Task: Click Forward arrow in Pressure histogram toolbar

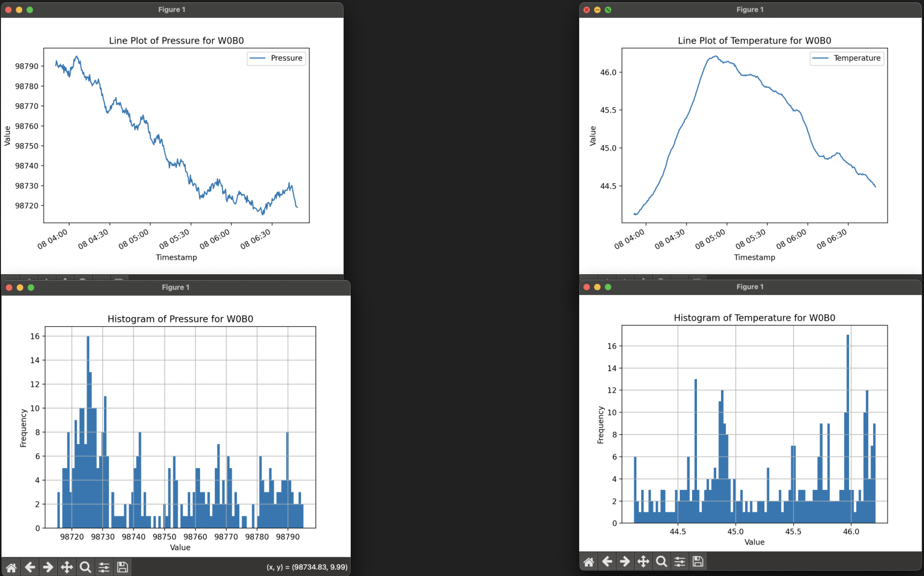Action: point(48,567)
